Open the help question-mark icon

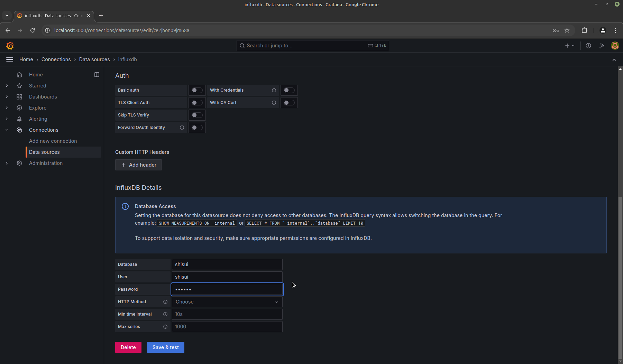pos(588,46)
